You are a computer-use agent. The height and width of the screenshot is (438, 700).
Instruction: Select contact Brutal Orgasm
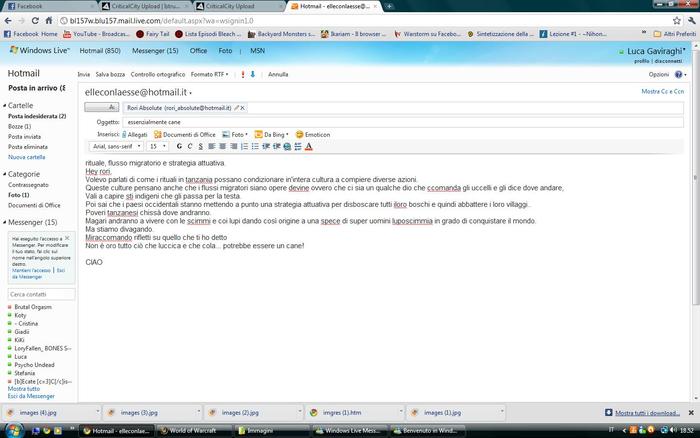(x=33, y=307)
